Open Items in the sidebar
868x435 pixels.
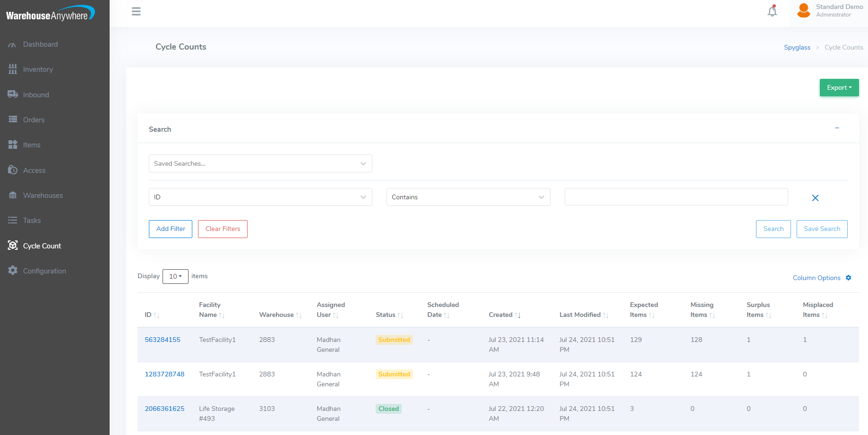[x=32, y=145]
